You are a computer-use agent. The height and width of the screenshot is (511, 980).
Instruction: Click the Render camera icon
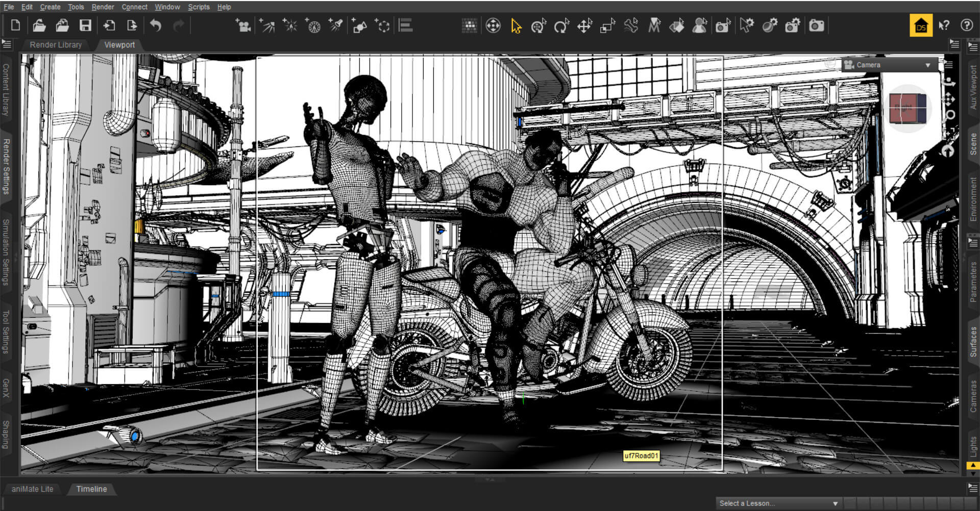[x=816, y=25]
